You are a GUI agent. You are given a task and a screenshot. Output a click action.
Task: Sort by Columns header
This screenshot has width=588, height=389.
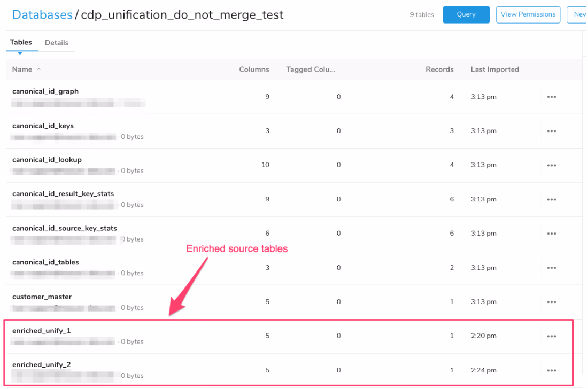[254, 69]
